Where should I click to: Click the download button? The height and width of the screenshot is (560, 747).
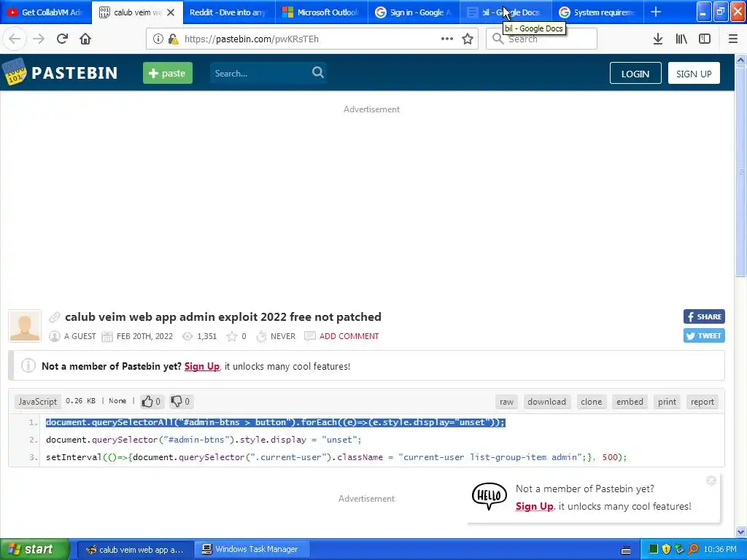coord(547,402)
